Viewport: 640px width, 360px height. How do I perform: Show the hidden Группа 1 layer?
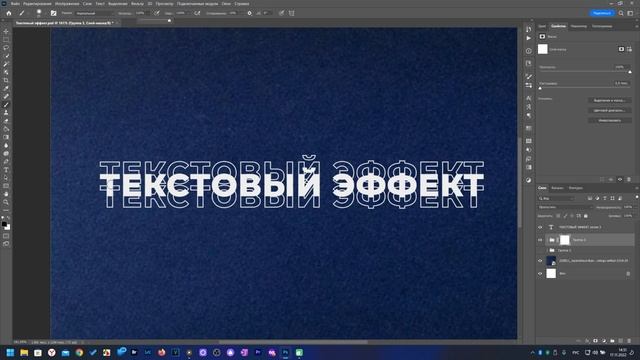540,250
